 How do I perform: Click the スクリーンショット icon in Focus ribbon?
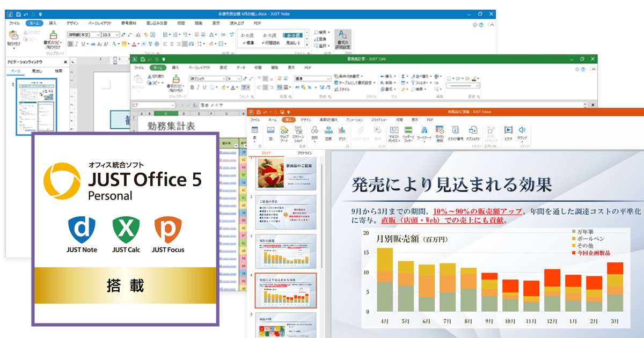[298, 132]
